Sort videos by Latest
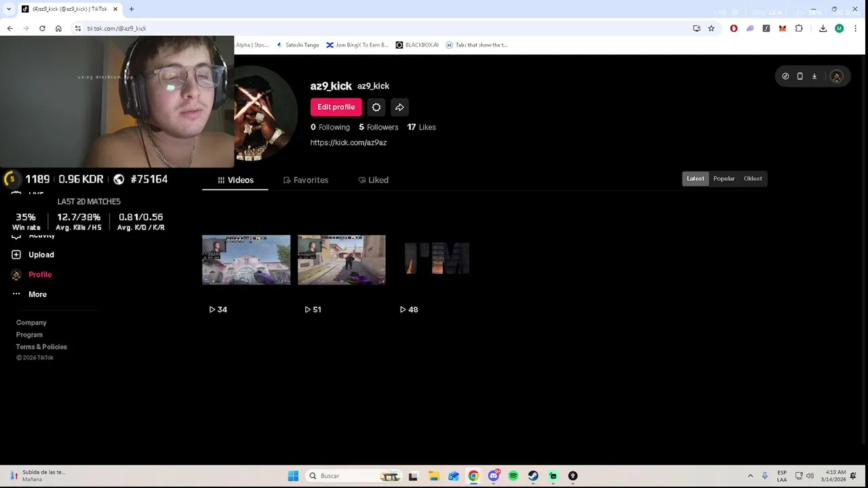This screenshot has height=488, width=868. [x=695, y=178]
